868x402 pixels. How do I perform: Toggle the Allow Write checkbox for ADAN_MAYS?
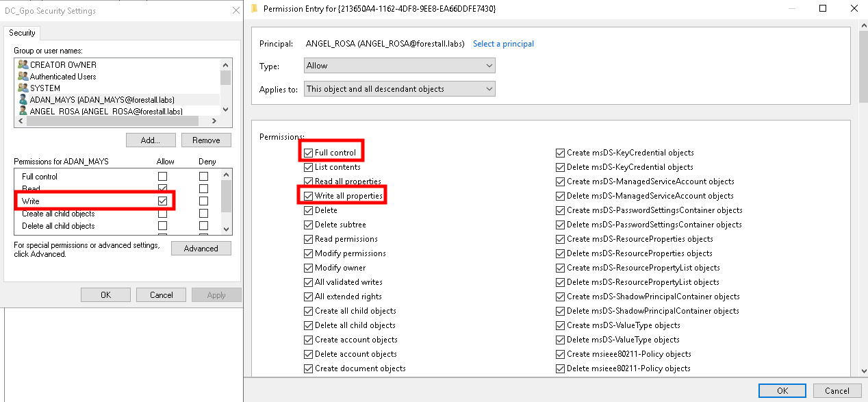click(x=162, y=201)
